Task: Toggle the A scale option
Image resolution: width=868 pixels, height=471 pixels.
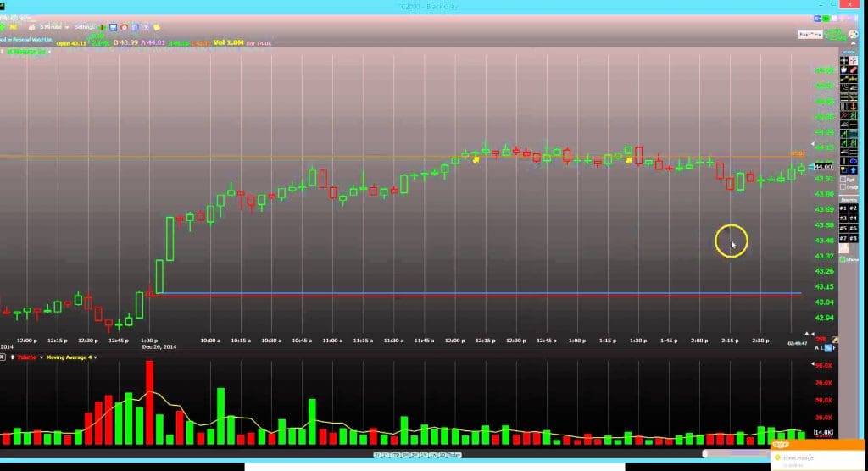Action: (x=816, y=348)
